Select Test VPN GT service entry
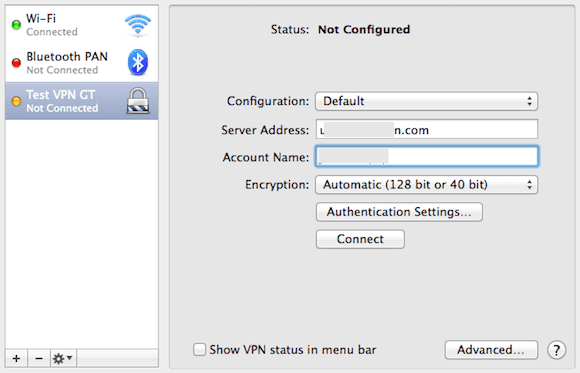 tap(81, 101)
